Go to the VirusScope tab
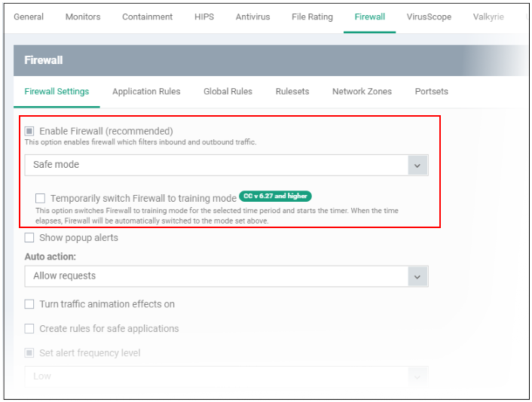532x402 pixels. pos(429,17)
